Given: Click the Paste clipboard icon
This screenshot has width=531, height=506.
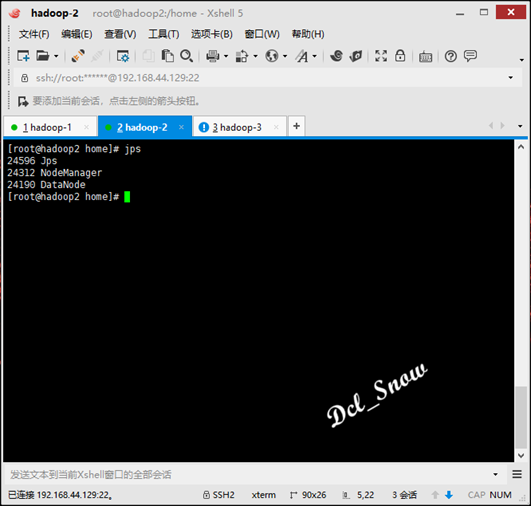Looking at the screenshot, I should coord(167,56).
